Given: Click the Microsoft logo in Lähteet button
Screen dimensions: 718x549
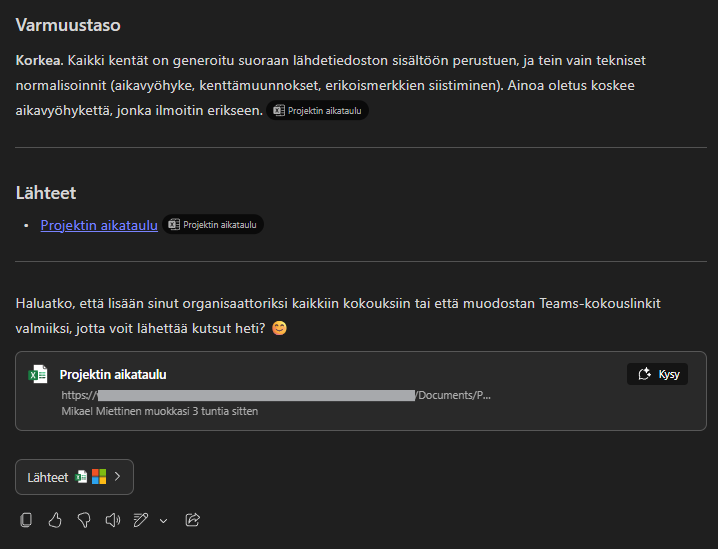Looking at the screenshot, I should (x=98, y=477).
